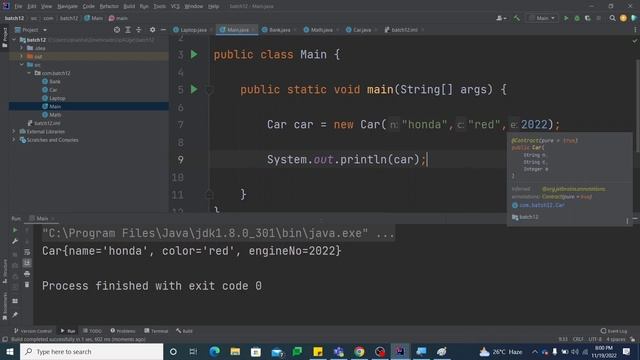Click the expand all icon in Project panel

click(x=128, y=30)
